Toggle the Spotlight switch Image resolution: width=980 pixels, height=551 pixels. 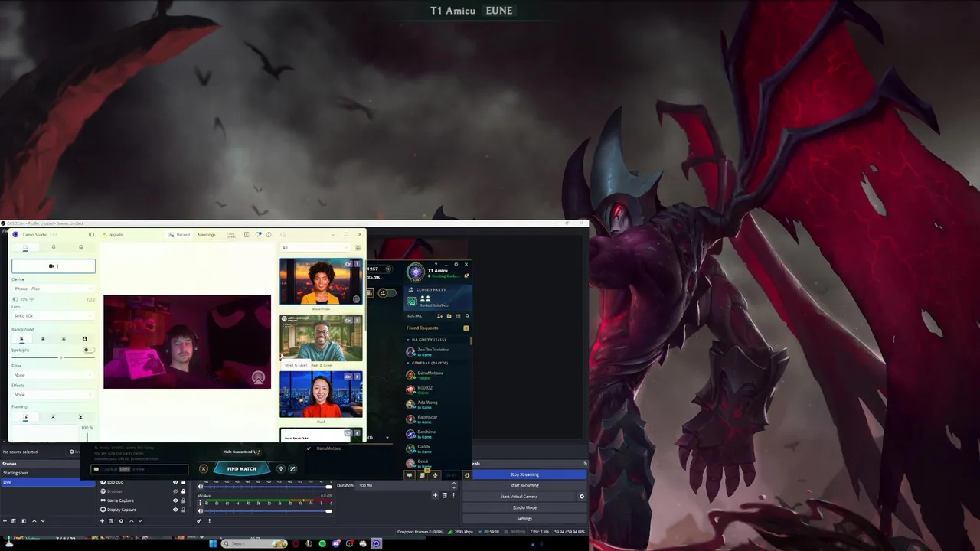(x=88, y=350)
